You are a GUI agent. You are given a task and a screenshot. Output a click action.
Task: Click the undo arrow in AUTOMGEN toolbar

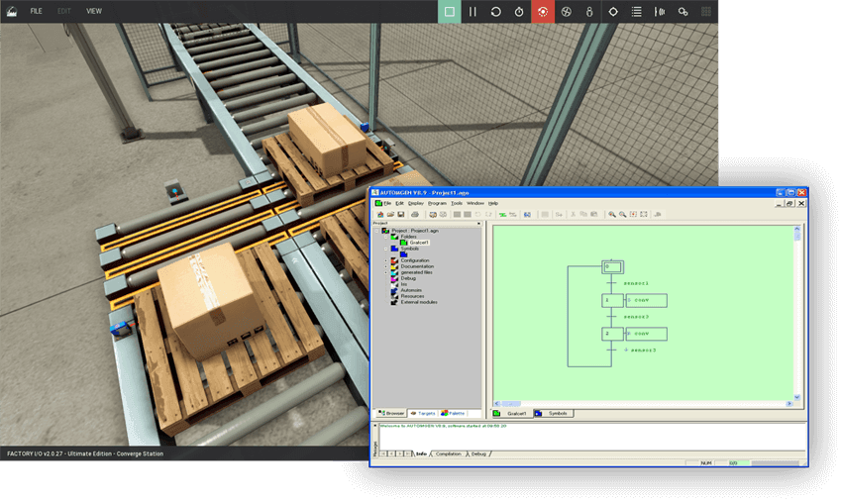coord(477,214)
